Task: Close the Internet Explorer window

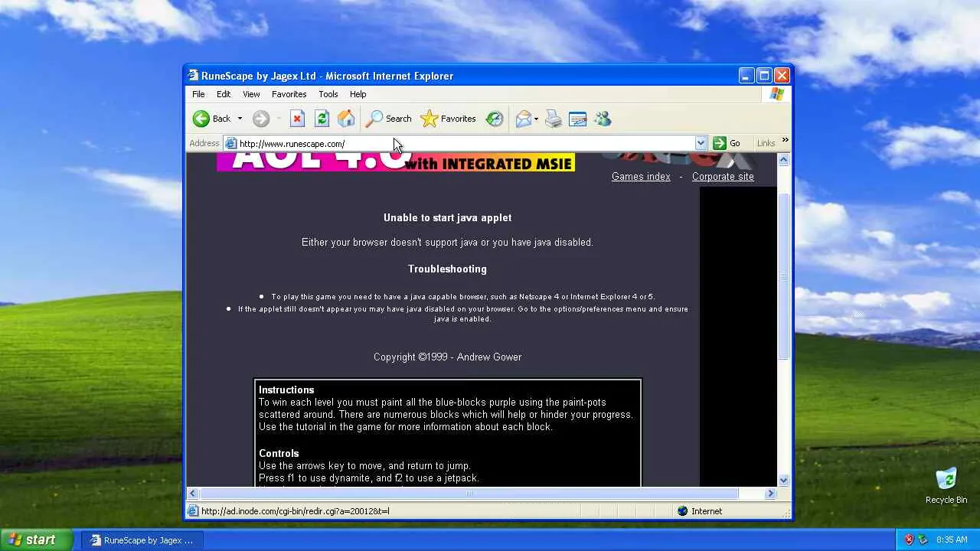Action: 782,76
